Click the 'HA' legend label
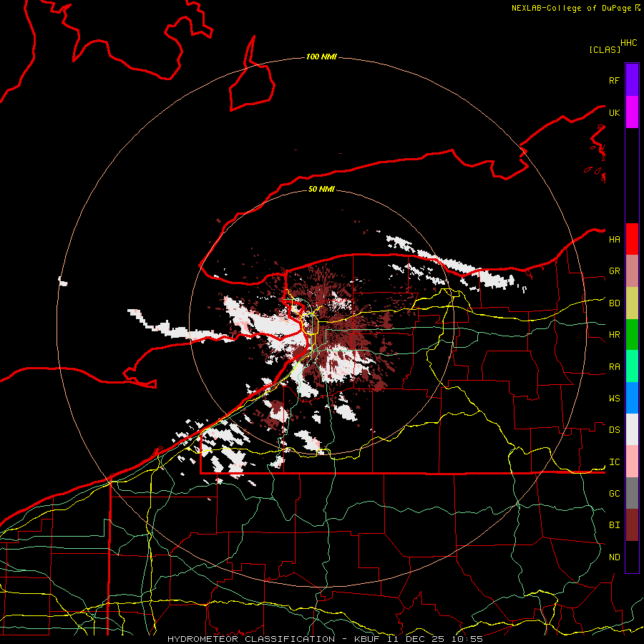 point(614,240)
